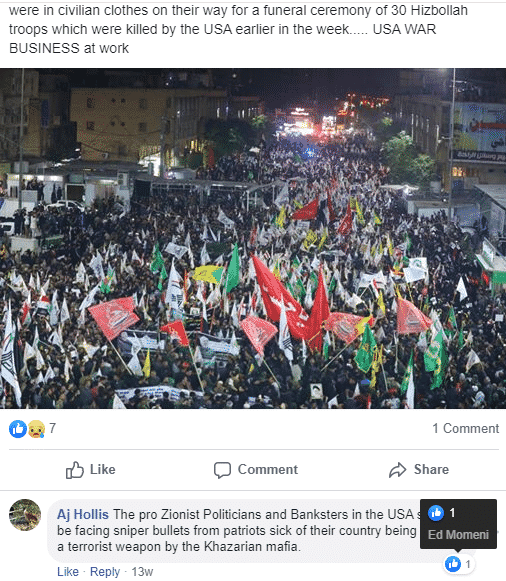Click the Share arrow button
The image size is (506, 581).
click(419, 469)
